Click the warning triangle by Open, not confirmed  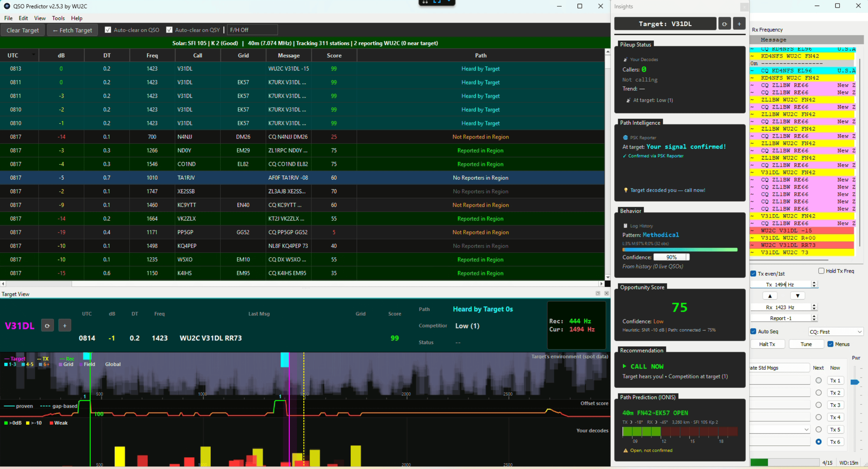626,451
